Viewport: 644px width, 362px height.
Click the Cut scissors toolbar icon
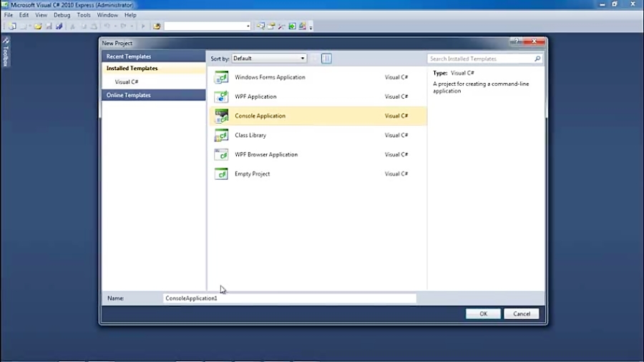tap(72, 26)
